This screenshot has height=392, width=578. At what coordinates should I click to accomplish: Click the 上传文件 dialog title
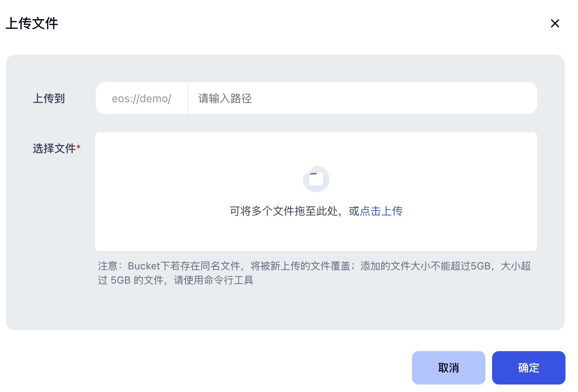[x=32, y=23]
